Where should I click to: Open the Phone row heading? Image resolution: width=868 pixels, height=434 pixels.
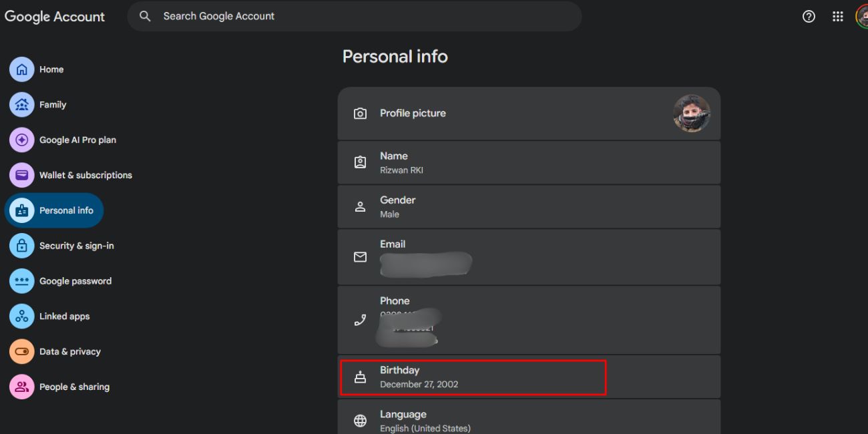pyautogui.click(x=395, y=301)
